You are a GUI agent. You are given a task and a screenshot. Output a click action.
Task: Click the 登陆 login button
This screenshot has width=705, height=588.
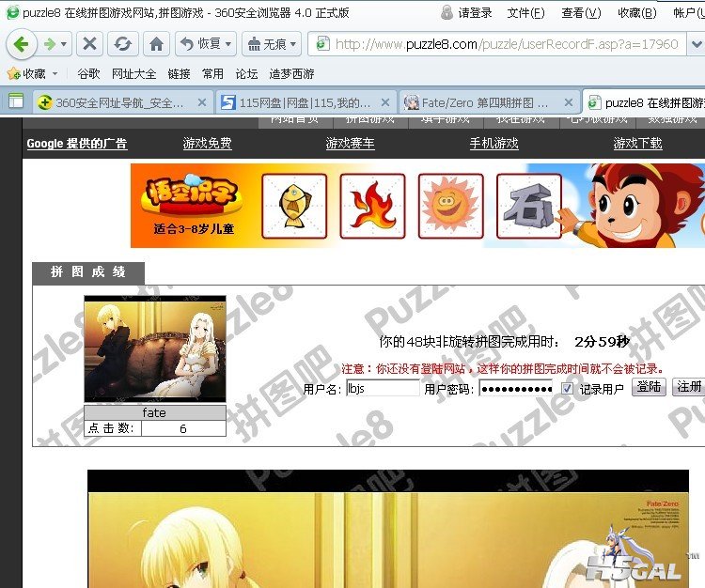coord(649,387)
